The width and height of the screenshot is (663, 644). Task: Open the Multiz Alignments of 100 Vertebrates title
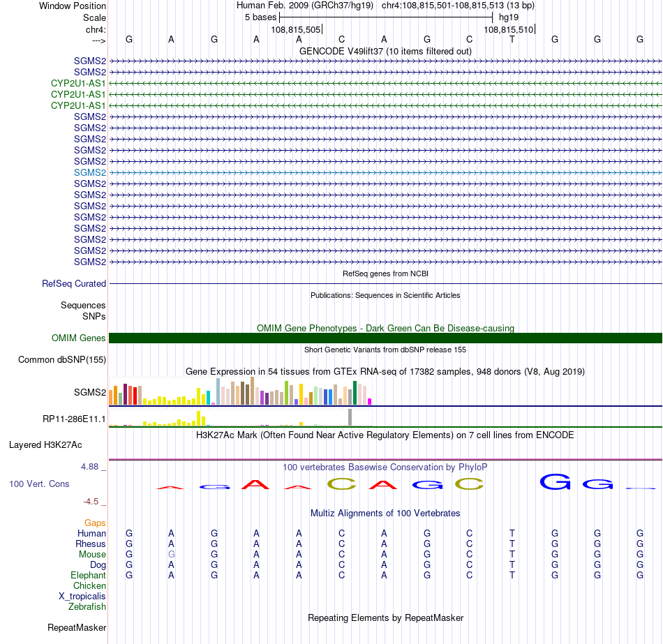(385, 514)
